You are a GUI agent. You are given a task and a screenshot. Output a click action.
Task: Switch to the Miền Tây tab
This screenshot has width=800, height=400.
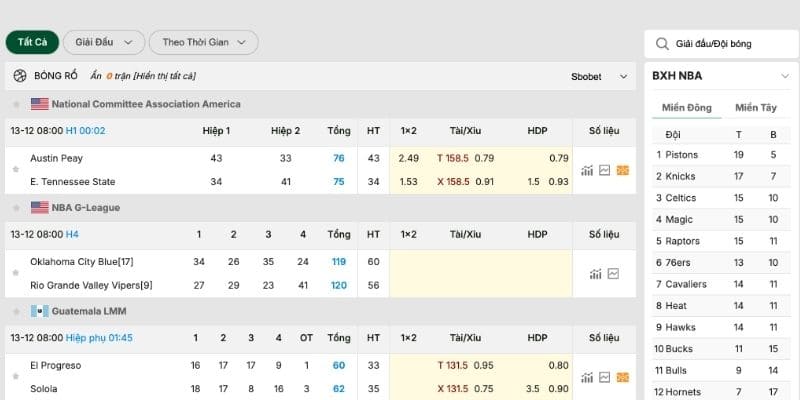tap(755, 108)
